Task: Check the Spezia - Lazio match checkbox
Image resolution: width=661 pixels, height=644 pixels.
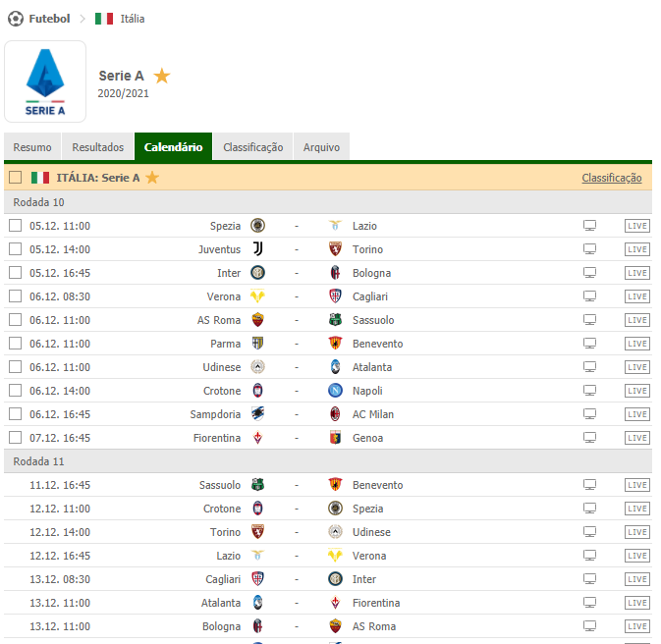Action: tap(15, 226)
